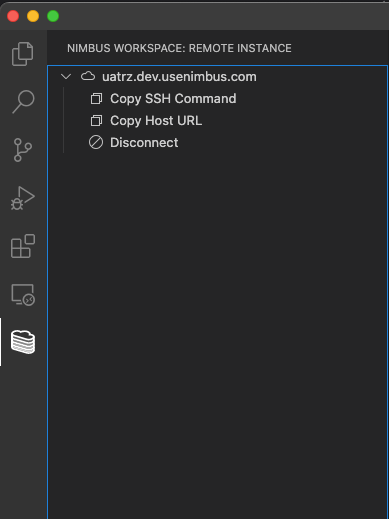This screenshot has width=389, height=519.
Task: Open the Source Control view
Action: (x=23, y=150)
